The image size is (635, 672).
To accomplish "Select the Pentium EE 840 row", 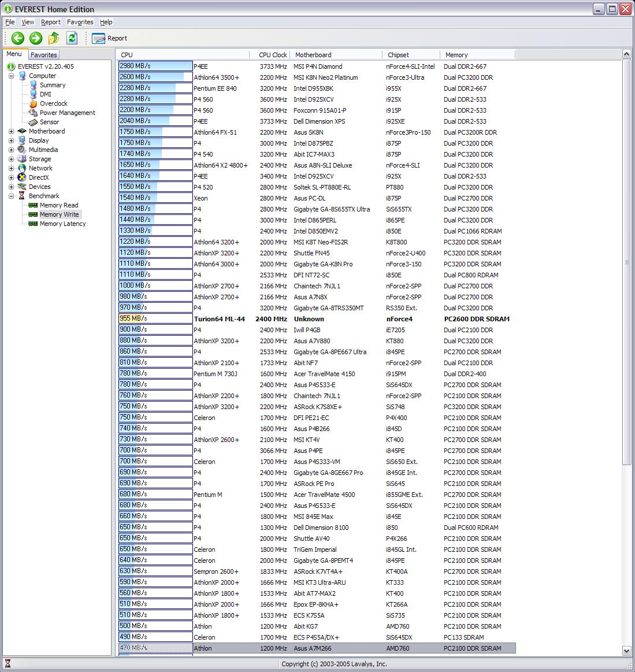I will click(317, 88).
